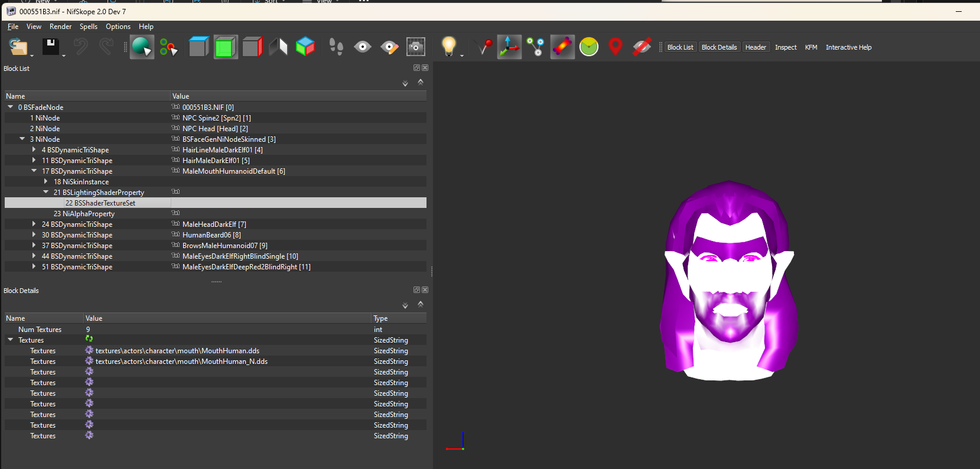Collapse the 0 BSFadeNode tree node
The height and width of the screenshot is (469, 980).
click(x=11, y=107)
